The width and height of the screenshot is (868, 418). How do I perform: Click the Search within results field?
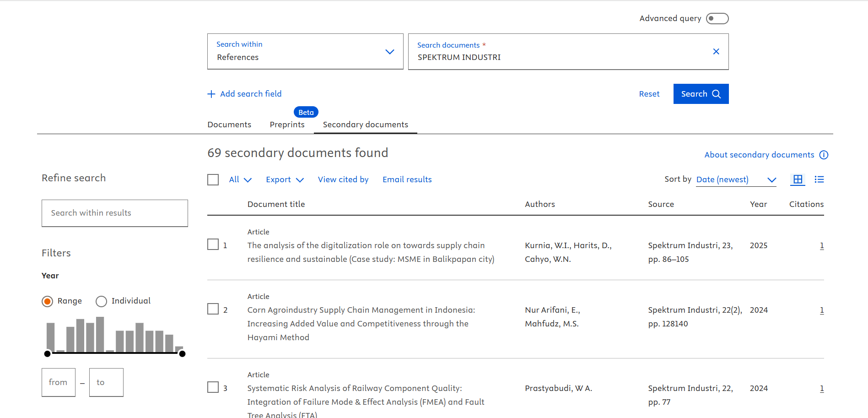(115, 213)
